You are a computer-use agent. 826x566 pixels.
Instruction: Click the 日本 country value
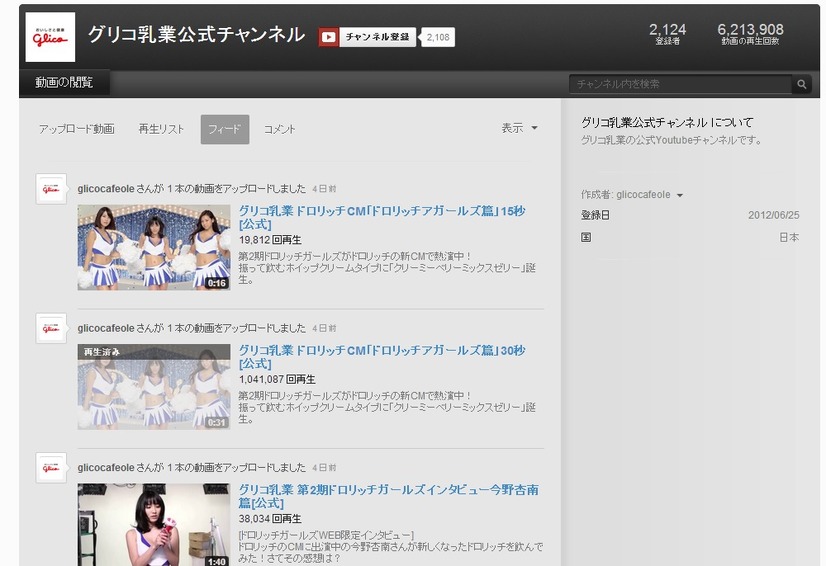click(789, 238)
